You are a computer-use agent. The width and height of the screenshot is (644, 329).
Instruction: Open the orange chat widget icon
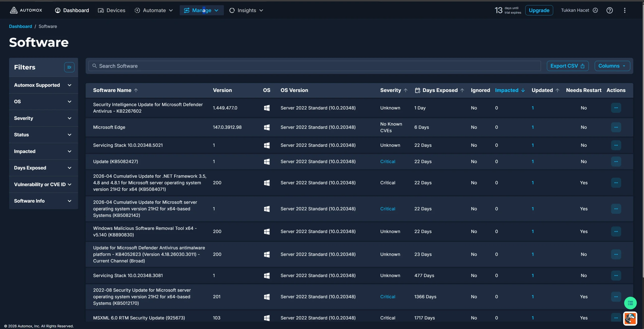point(630,318)
